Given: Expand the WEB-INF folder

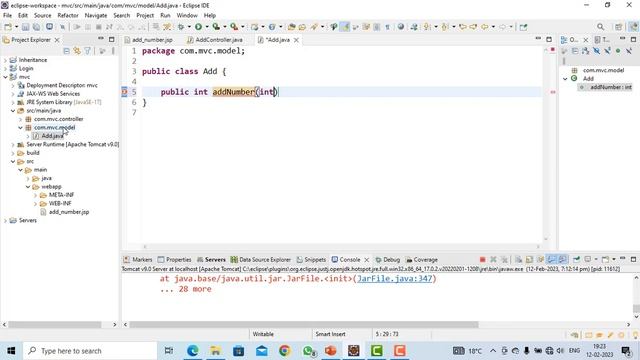Looking at the screenshot, I should click(36, 203).
